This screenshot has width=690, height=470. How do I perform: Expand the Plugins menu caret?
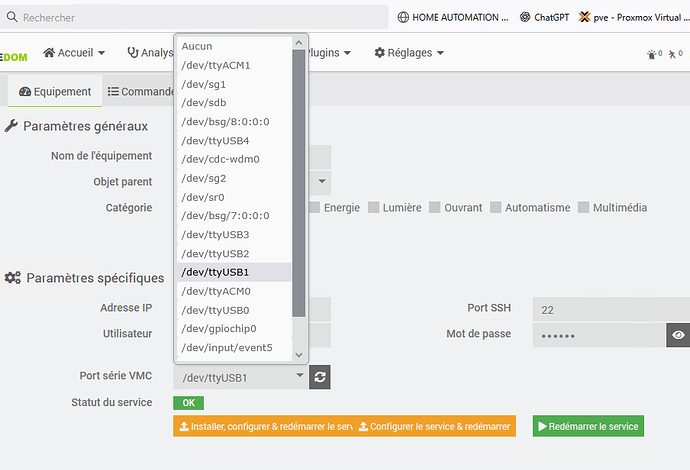tap(347, 53)
